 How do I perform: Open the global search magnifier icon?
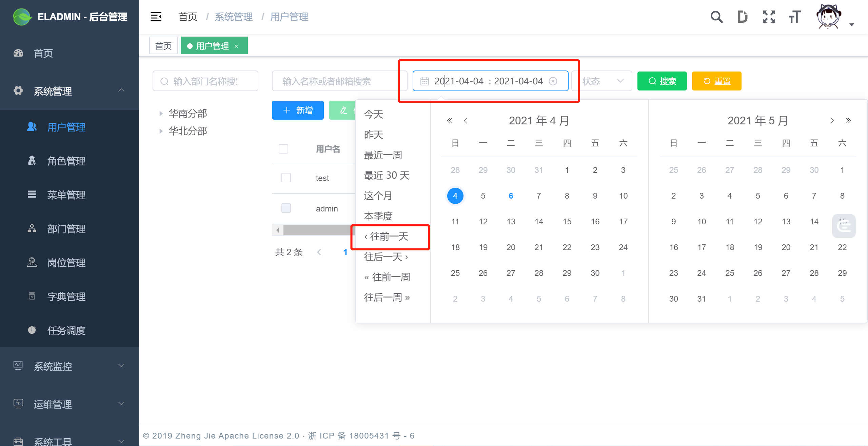click(716, 17)
